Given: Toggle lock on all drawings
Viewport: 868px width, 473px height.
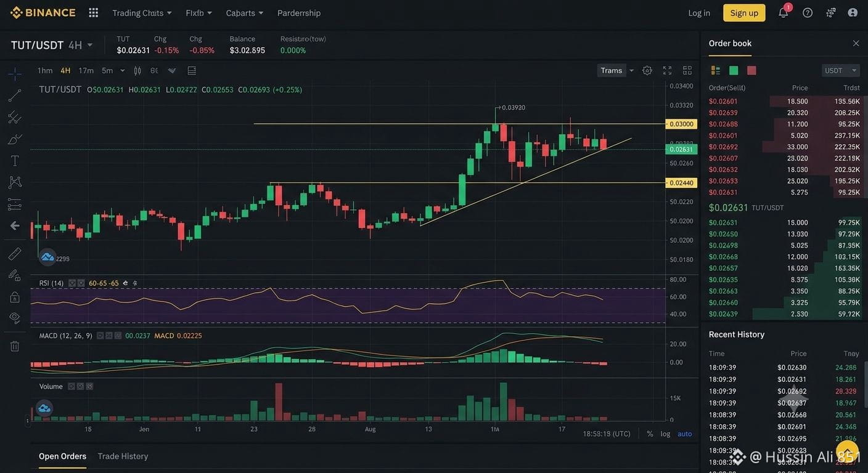Looking at the screenshot, I should click(15, 297).
